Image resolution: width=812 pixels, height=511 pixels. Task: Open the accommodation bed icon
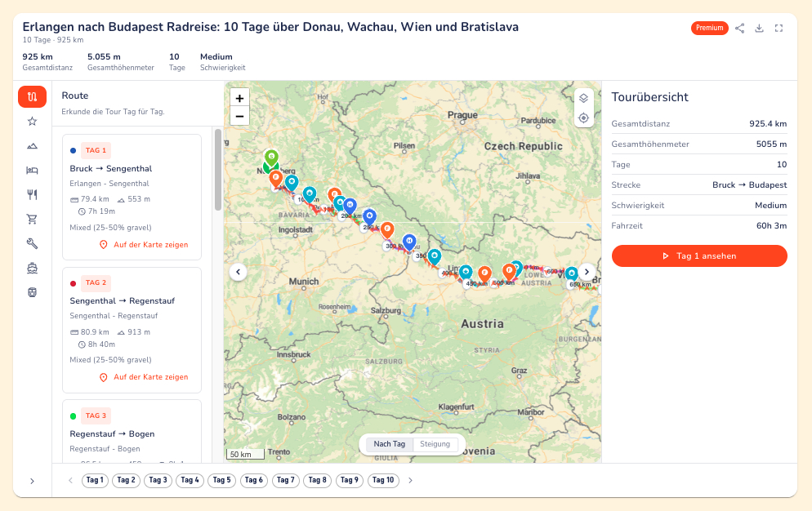[x=32, y=171]
